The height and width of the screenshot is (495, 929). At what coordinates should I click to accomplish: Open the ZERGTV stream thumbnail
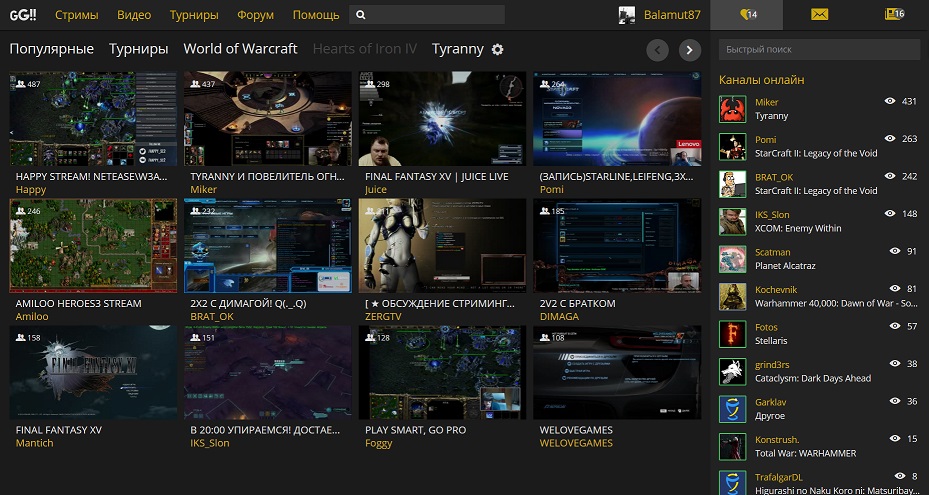click(442, 245)
